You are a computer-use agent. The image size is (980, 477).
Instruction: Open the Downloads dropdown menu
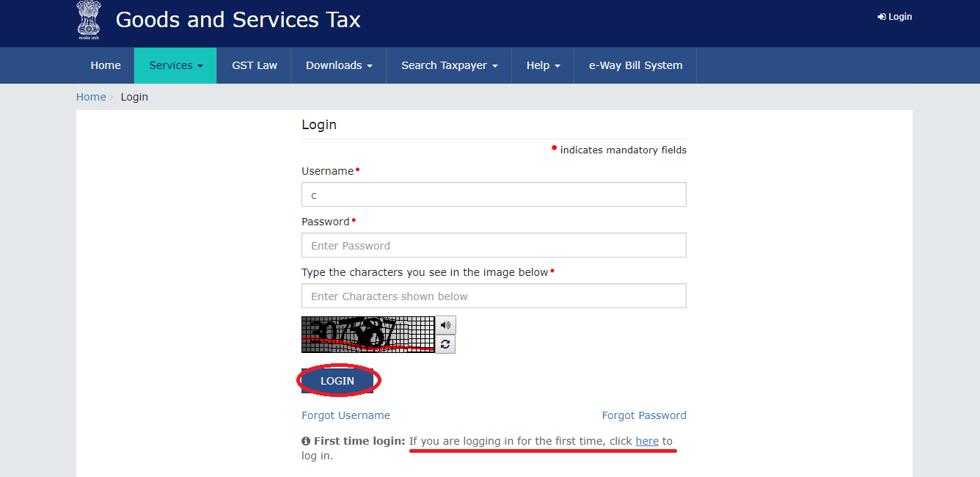338,65
